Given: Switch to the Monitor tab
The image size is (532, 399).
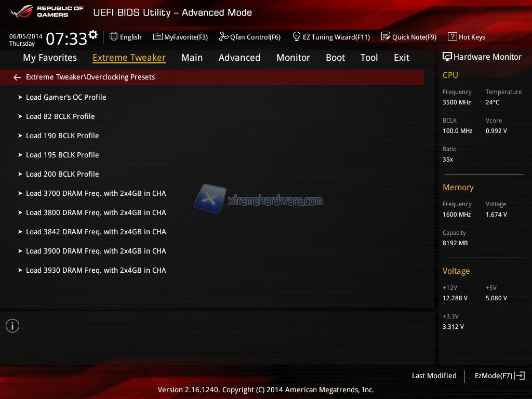Looking at the screenshot, I should click(x=293, y=58).
